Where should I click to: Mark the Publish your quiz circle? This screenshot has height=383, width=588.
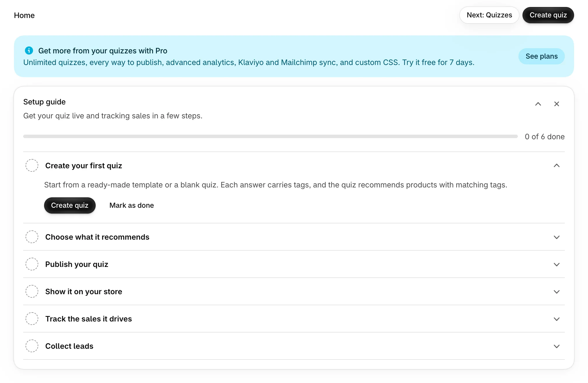[x=32, y=264]
